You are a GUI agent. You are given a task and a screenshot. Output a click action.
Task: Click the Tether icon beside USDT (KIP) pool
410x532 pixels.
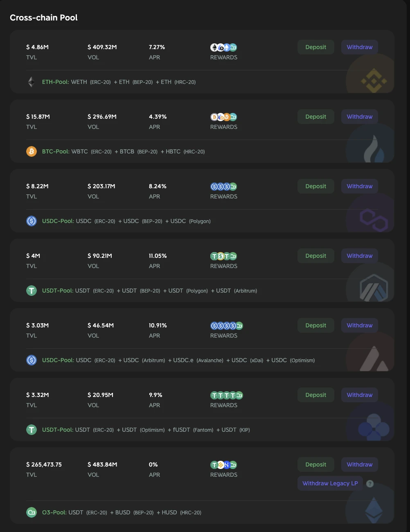tap(32, 430)
